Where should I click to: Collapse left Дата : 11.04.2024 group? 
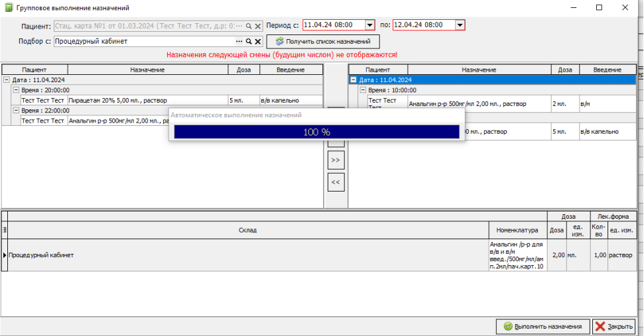coord(7,80)
